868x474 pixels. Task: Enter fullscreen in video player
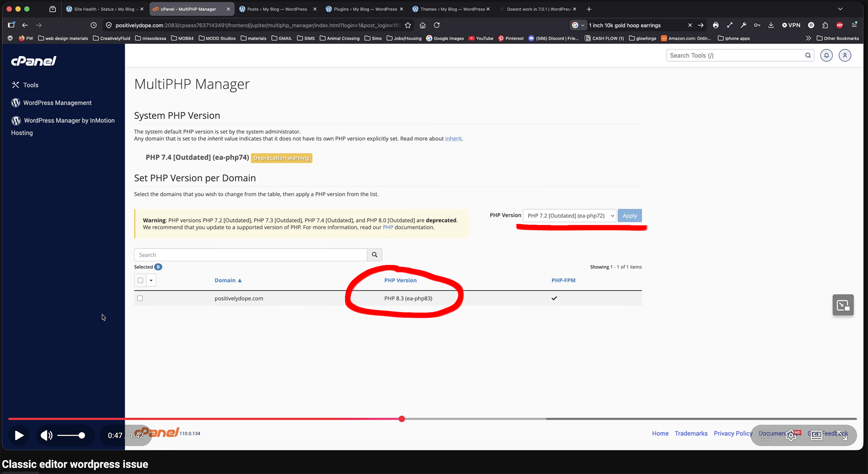coord(842,435)
